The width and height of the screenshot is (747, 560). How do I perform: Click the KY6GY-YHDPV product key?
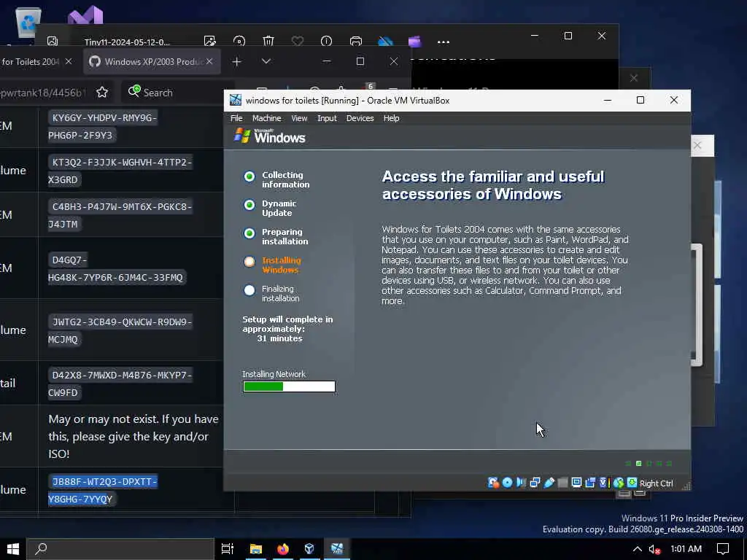pyautogui.click(x=103, y=126)
